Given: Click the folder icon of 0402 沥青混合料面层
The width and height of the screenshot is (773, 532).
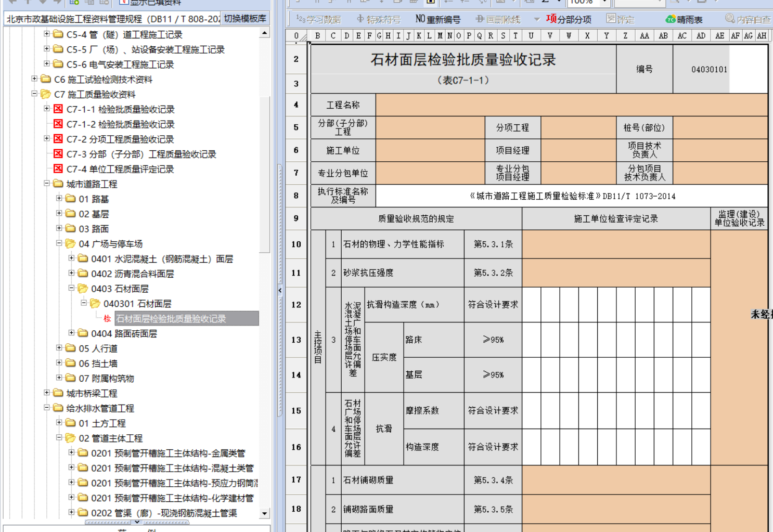Looking at the screenshot, I should coord(83,273).
